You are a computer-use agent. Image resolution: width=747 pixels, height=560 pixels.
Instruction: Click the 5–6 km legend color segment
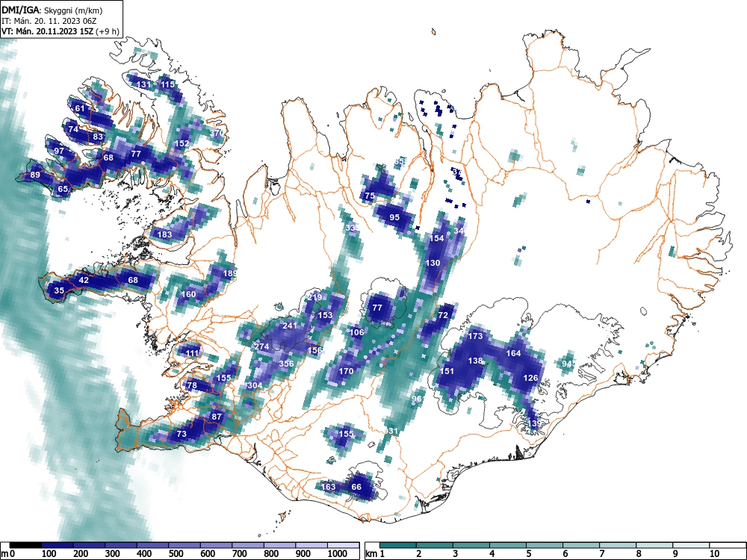coord(545,545)
